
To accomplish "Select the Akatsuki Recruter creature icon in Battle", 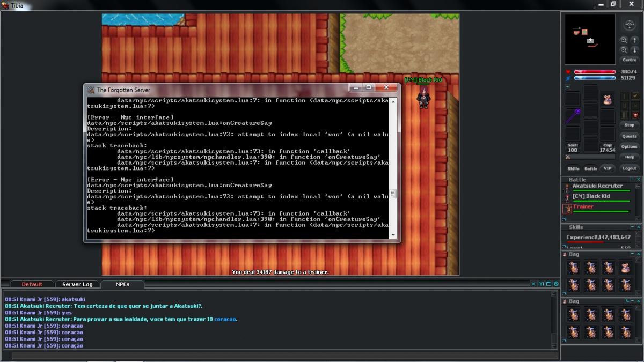I will pos(567,188).
